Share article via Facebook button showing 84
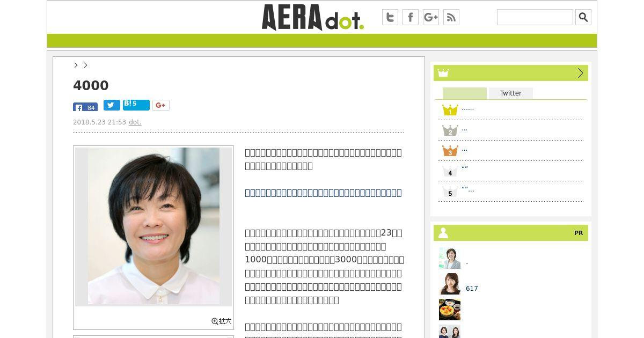This screenshot has height=338, width=644. pos(85,107)
